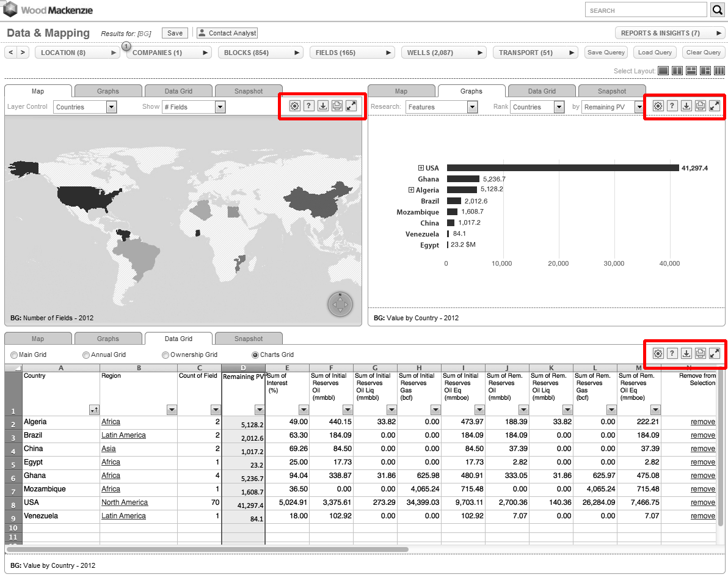Open help icon in Graphs panel toolbar
The image size is (728, 577).
pos(672,106)
